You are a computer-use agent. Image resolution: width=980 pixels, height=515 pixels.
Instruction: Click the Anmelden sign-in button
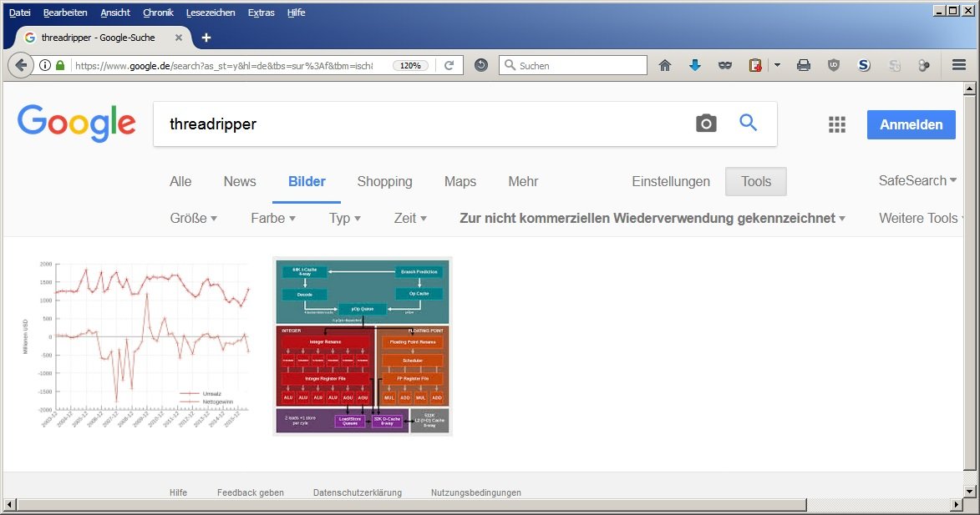[x=911, y=125]
